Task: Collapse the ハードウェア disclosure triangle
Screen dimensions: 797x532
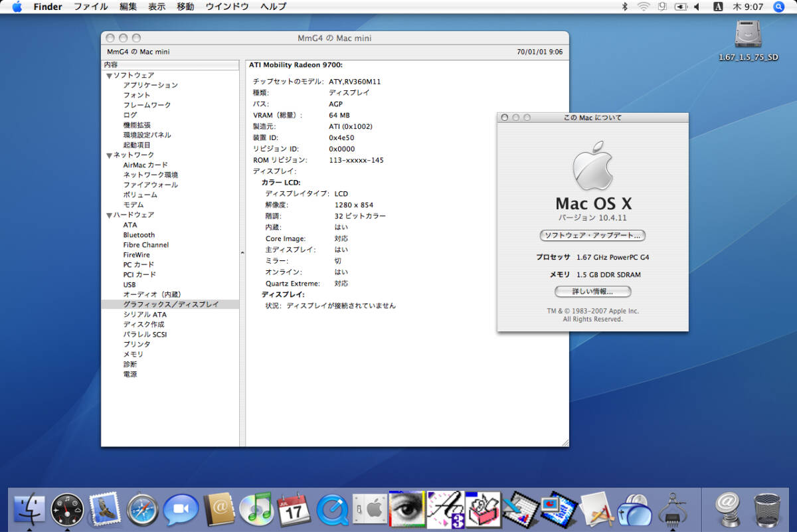Action: click(x=109, y=215)
